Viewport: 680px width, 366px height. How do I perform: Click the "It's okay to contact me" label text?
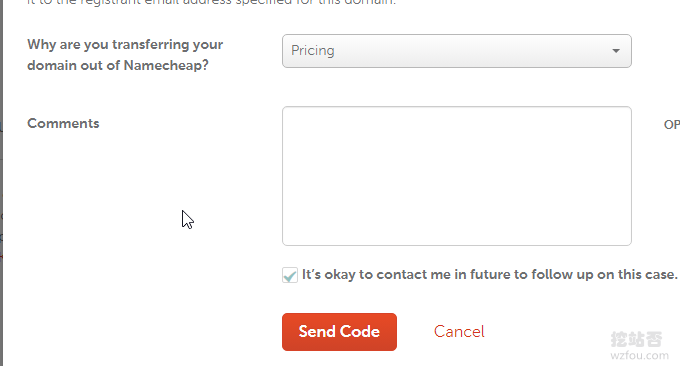(489, 274)
